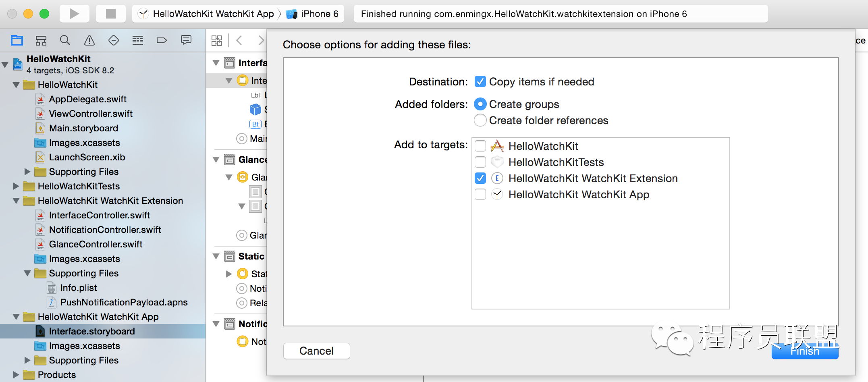Open the Test navigator diamond icon
The image size is (868, 382).
tap(114, 40)
